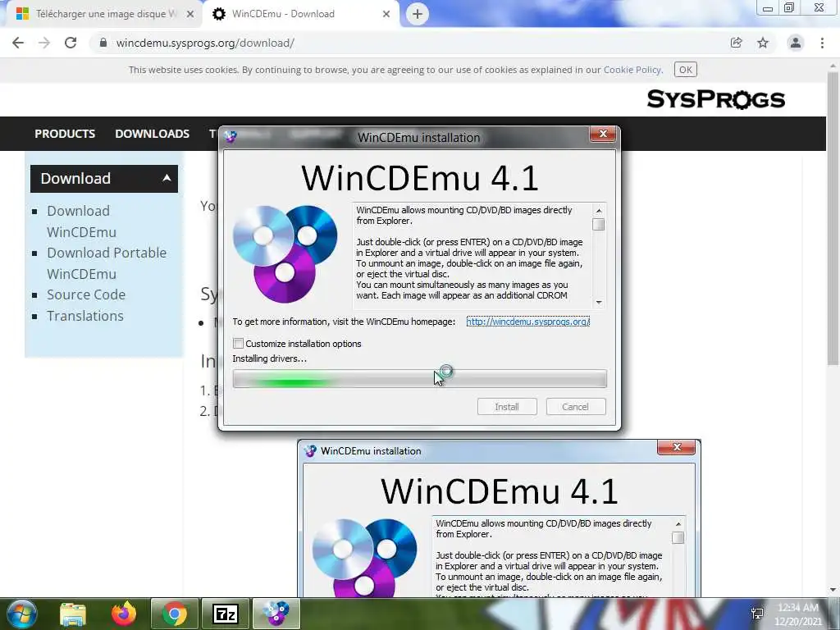Select the WinCDEmu - Download tab

(x=300, y=14)
